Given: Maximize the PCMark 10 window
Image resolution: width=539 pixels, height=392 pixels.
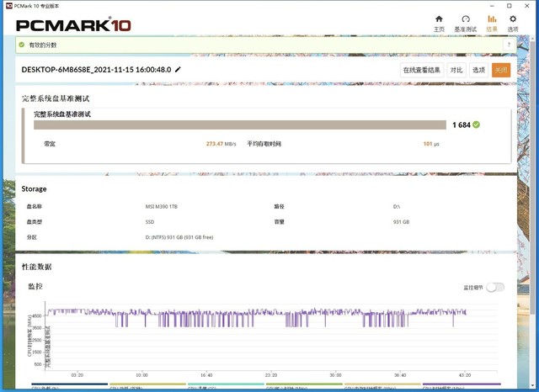Looking at the screenshot, I should (x=510, y=6).
